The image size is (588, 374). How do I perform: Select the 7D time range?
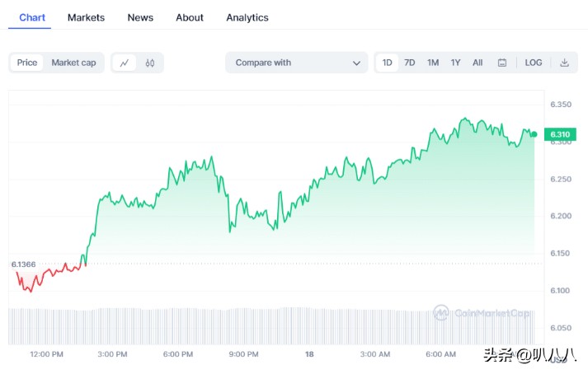410,63
